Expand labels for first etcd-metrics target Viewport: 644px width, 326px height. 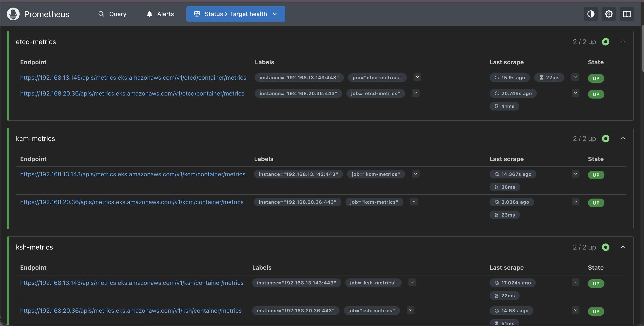(417, 77)
